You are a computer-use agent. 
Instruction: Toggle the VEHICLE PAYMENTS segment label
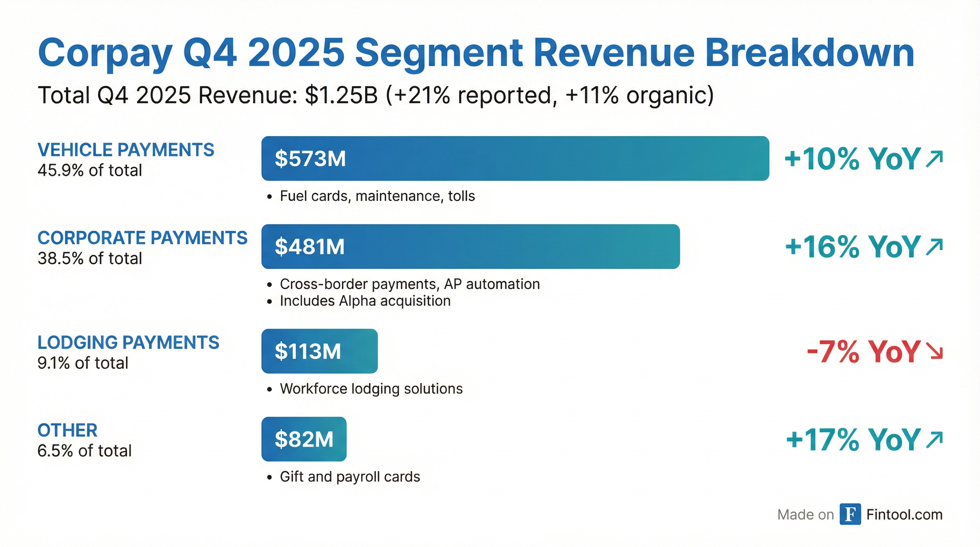click(126, 149)
